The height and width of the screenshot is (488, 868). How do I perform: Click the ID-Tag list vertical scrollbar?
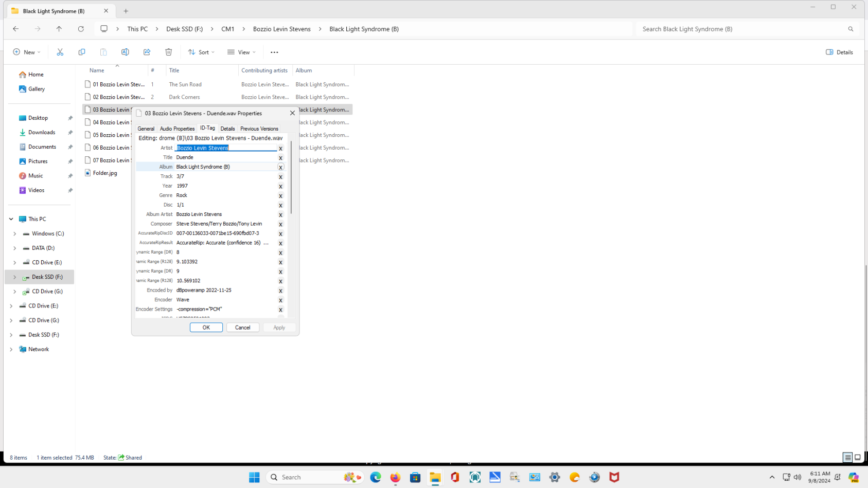point(291,177)
